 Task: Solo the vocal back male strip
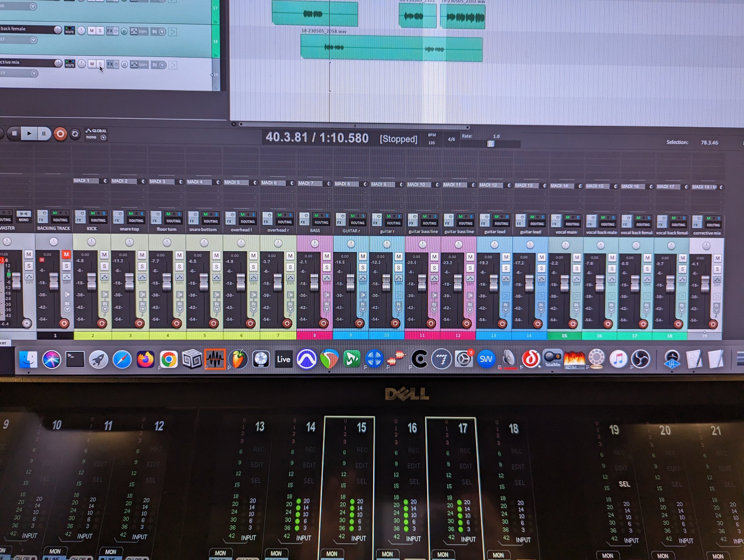click(x=612, y=269)
